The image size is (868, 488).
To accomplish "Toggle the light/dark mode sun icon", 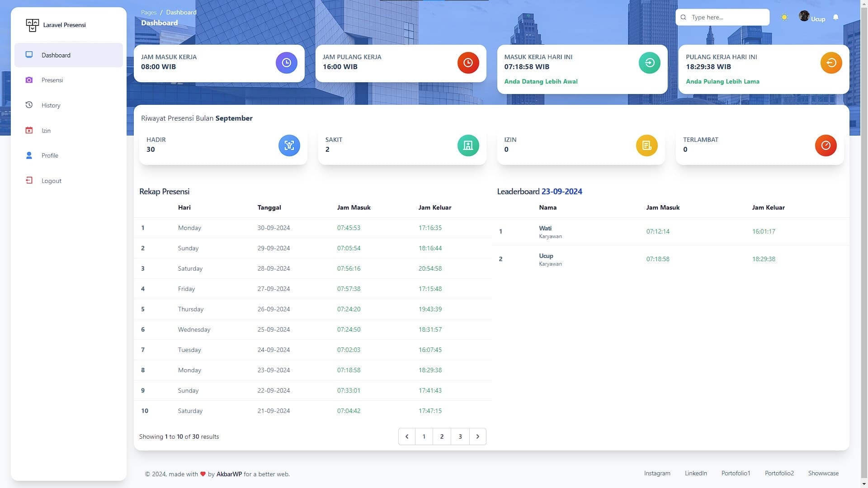I will pyautogui.click(x=784, y=17).
